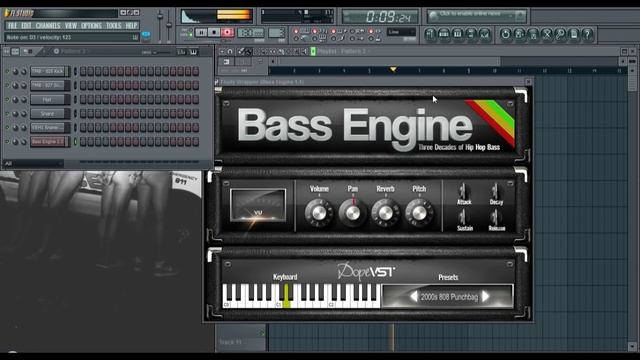Select the Snare channel button
Viewport: 640px width, 360px height.
pyautogui.click(x=48, y=113)
